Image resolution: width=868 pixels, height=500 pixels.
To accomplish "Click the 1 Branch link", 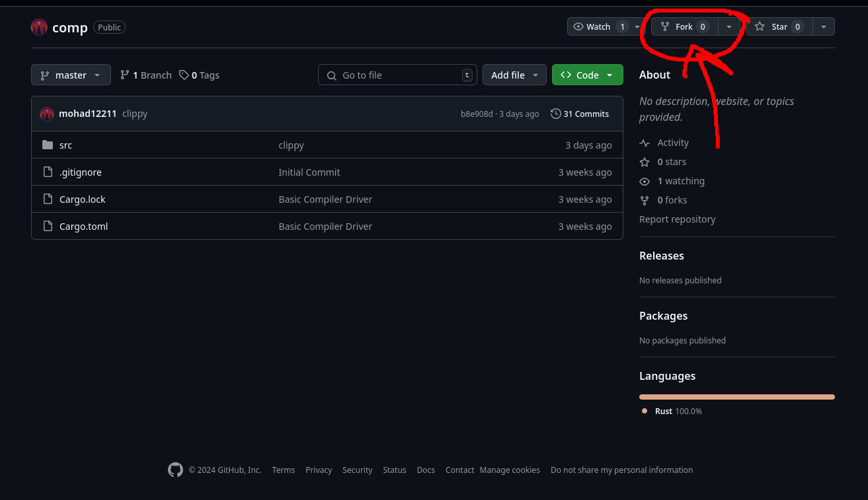I will click(x=145, y=75).
